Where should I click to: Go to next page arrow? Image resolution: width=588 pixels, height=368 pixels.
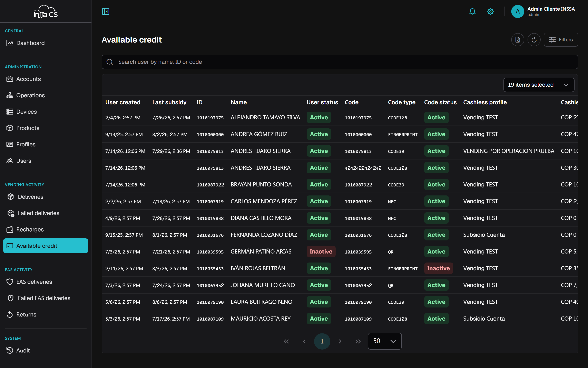(x=340, y=341)
